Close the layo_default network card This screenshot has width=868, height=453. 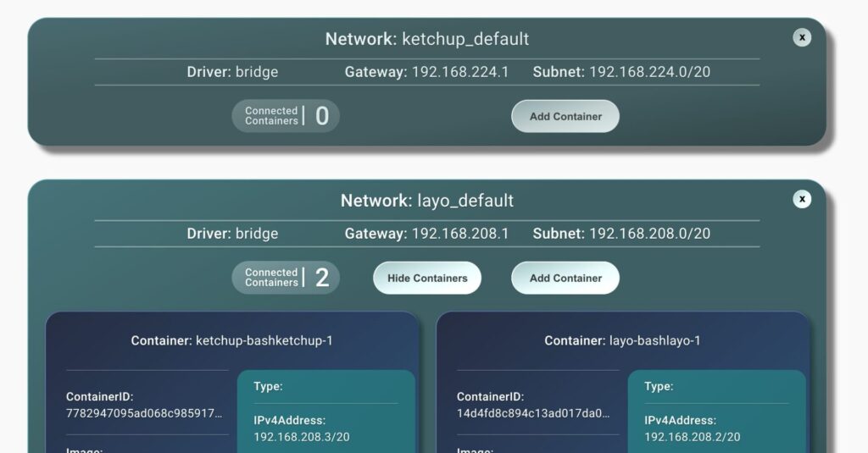[801, 199]
